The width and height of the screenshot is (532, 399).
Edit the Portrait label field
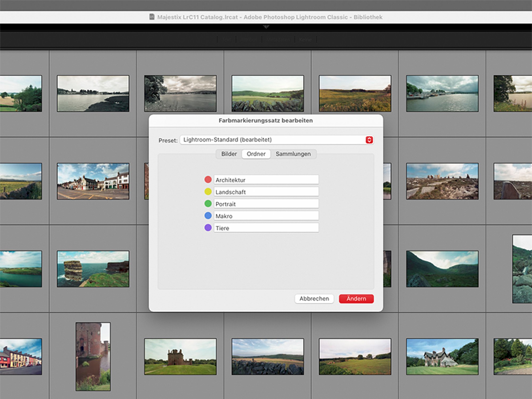pos(266,204)
